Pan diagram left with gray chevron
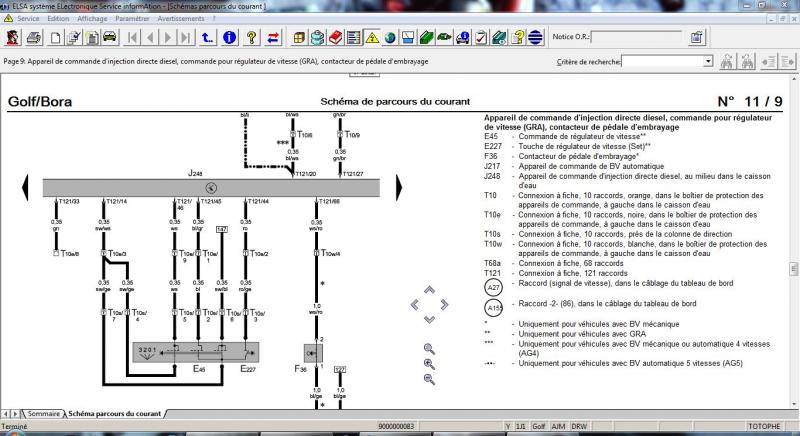This screenshot has height=436, width=800. [415, 305]
